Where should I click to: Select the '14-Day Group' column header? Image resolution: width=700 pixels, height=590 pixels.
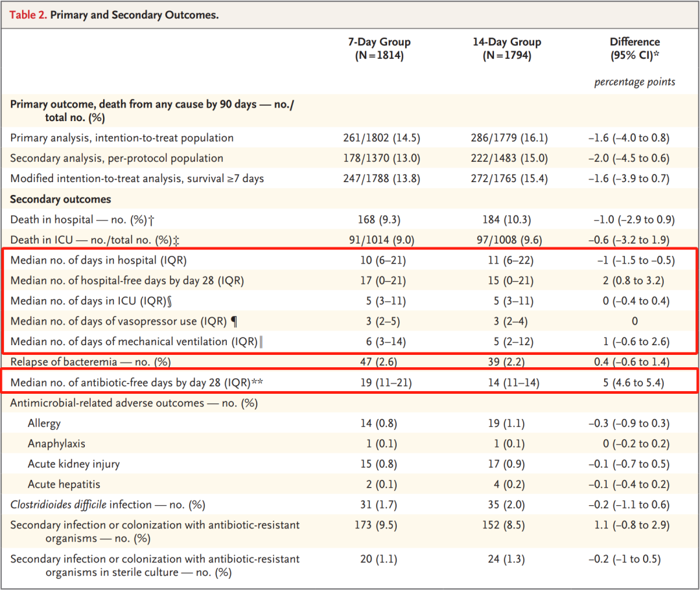pos(507,48)
